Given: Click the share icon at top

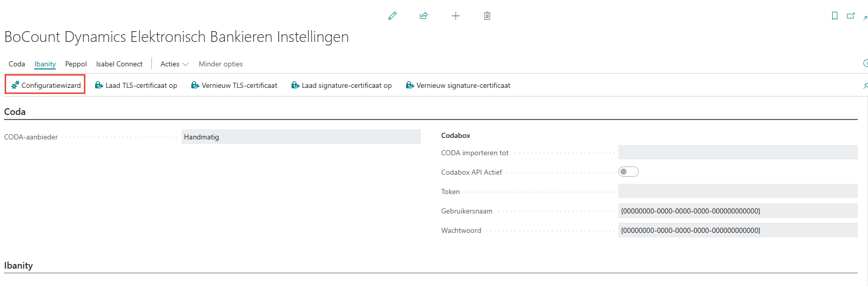Looking at the screenshot, I should [x=424, y=16].
